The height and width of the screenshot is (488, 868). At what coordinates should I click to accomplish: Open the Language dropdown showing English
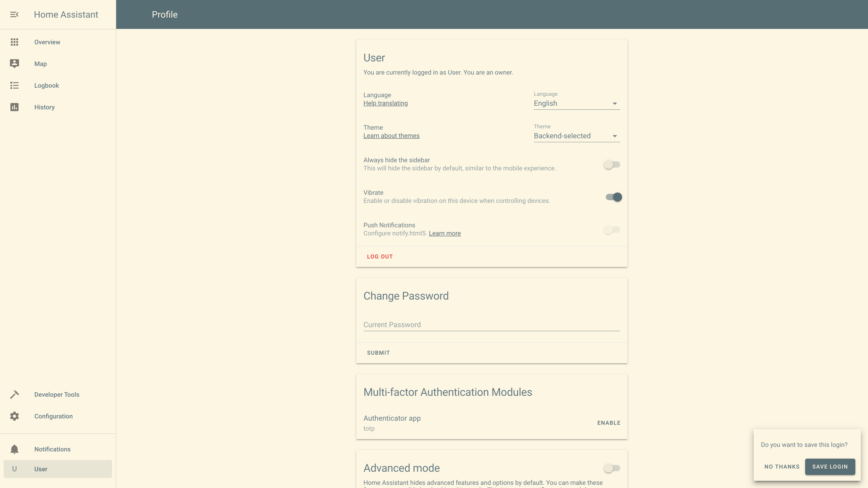point(577,103)
